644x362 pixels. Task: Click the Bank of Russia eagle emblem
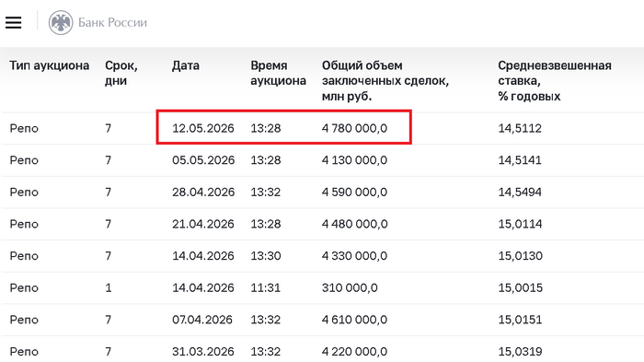point(61,22)
